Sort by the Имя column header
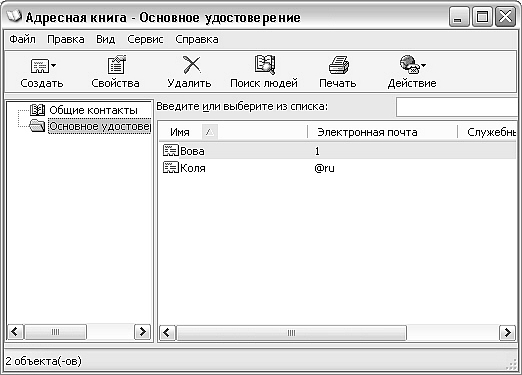522x375 pixels. click(x=232, y=132)
